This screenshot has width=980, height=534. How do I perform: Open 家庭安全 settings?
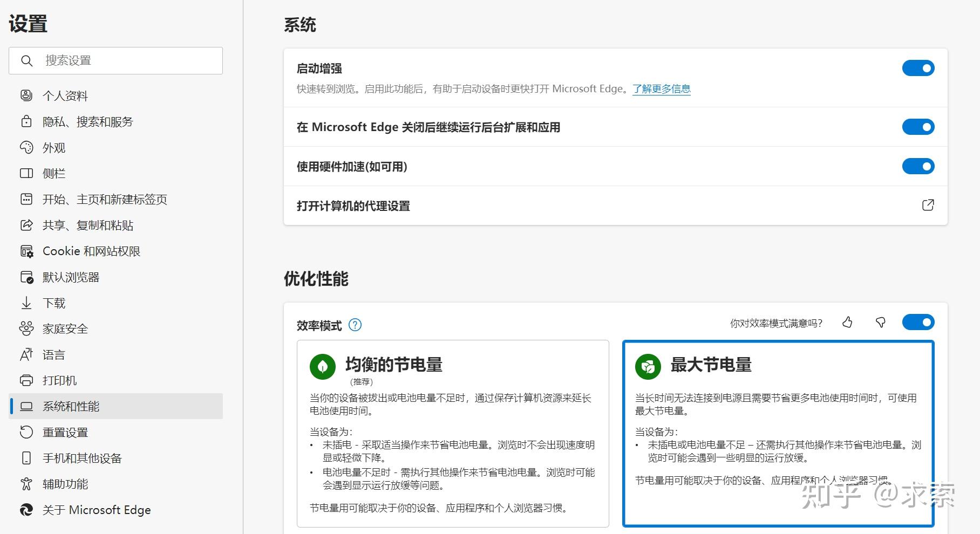tap(116, 328)
